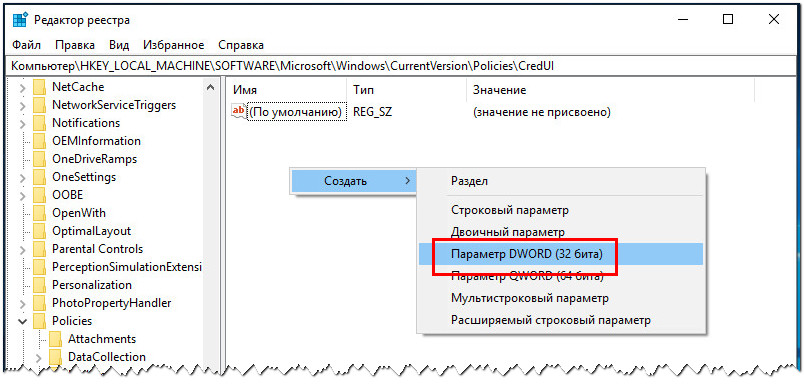Click the Registry Editor title bar icon
This screenshot has width=804, height=385.
point(20,20)
